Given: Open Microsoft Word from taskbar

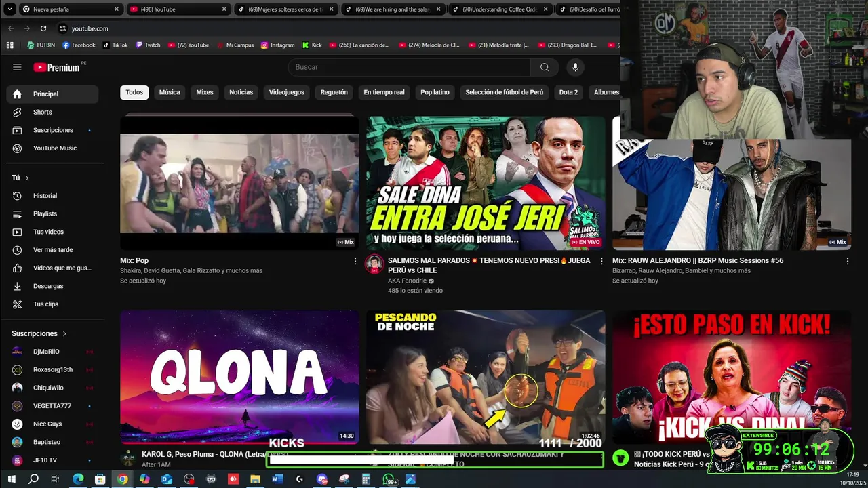Looking at the screenshot, I should pos(277,479).
